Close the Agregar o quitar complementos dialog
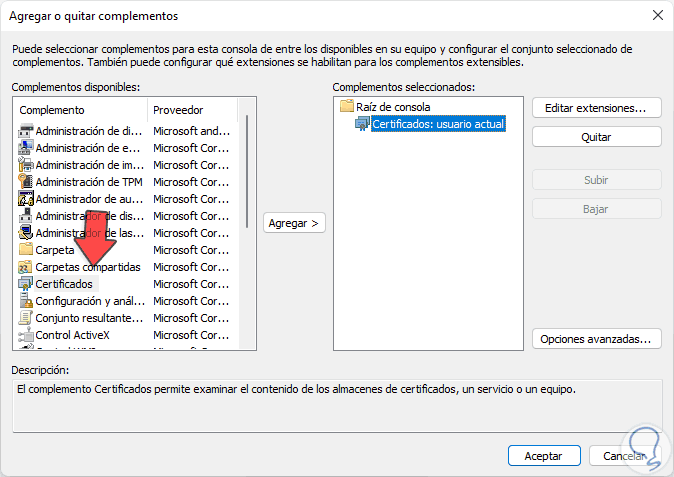 [x=657, y=15]
